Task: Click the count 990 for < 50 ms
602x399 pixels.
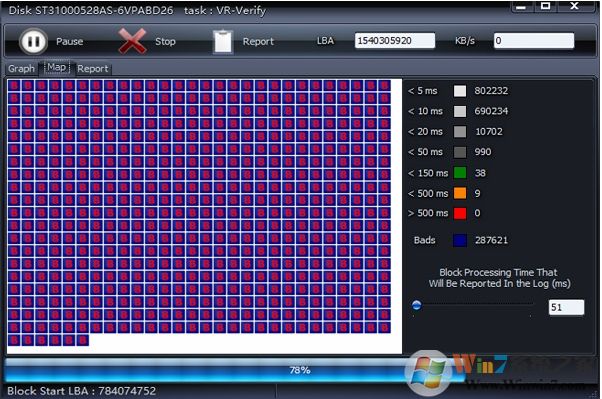Action: click(483, 152)
